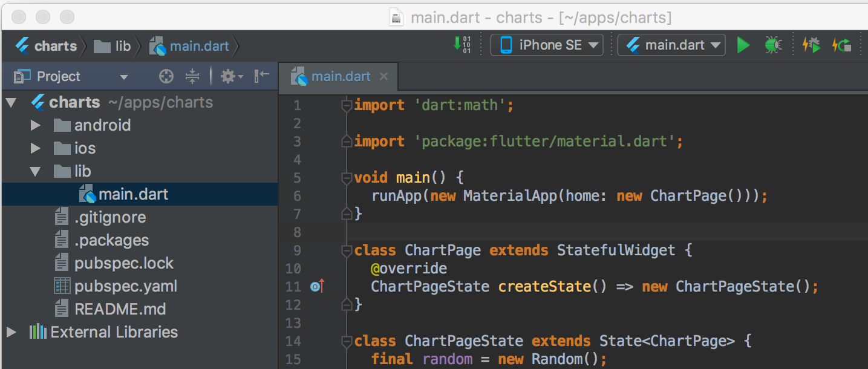868x369 pixels.
Task: Fold the main() function on line 5
Action: point(347,178)
